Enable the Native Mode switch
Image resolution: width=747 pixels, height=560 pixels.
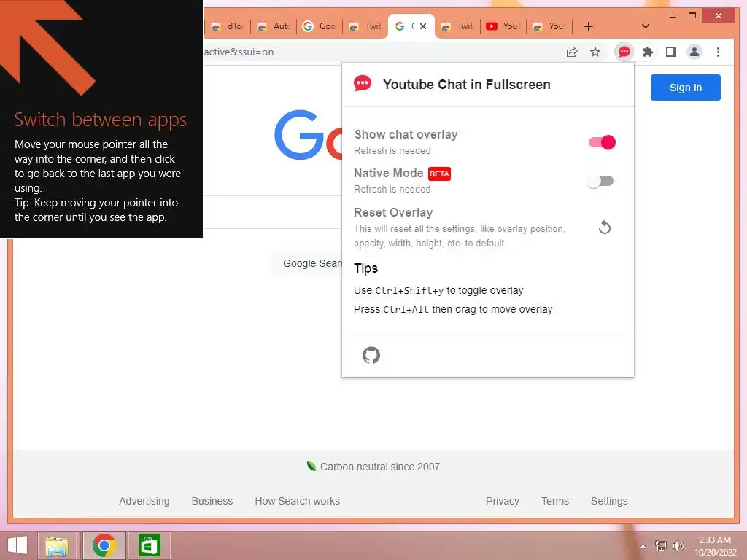600,181
